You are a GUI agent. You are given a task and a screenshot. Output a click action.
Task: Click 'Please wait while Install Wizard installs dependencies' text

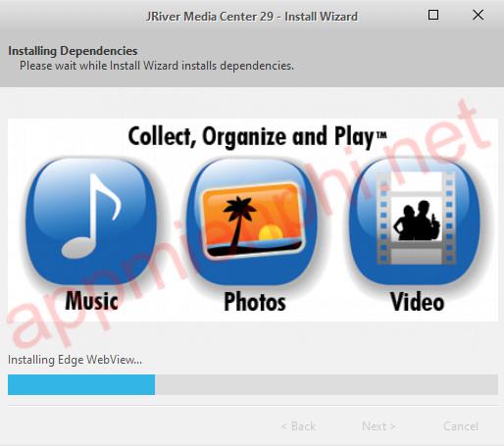tap(157, 66)
